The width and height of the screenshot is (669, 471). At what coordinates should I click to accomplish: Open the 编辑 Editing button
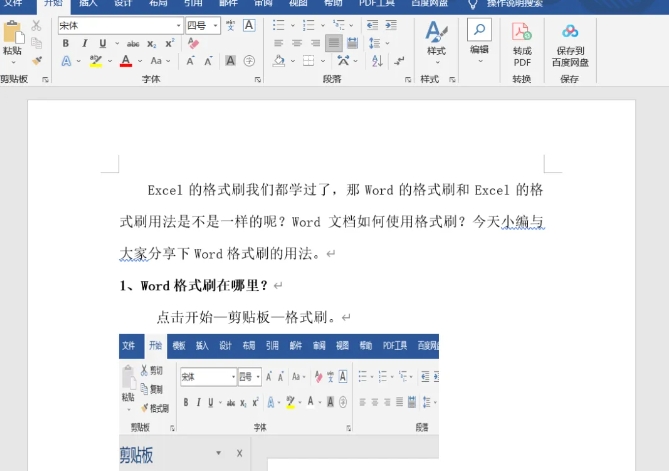[x=479, y=38]
